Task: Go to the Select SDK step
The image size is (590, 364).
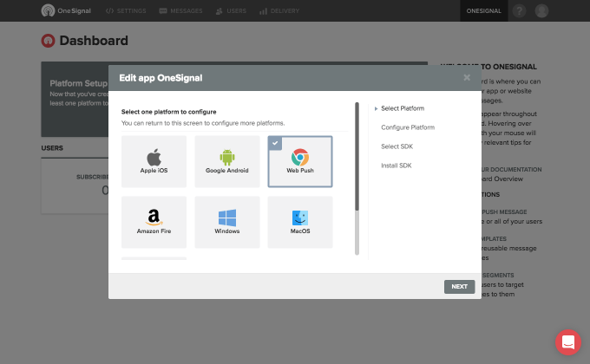Action: click(x=397, y=146)
